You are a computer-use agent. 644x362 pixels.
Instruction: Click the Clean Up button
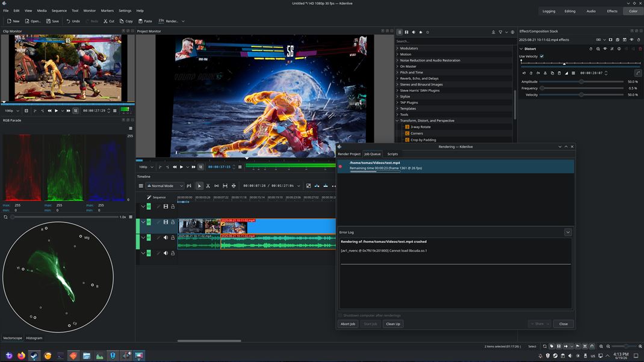point(393,324)
